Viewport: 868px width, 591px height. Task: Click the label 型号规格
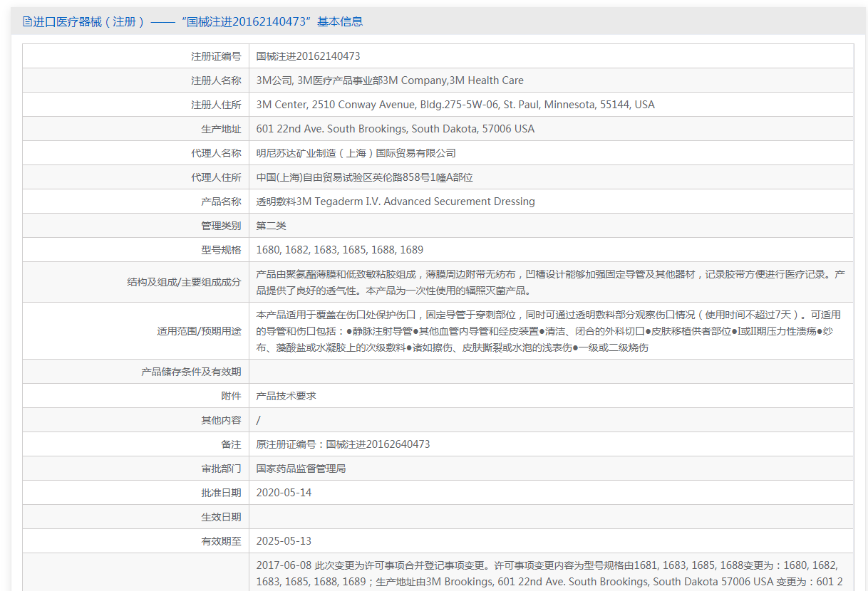coord(221,250)
